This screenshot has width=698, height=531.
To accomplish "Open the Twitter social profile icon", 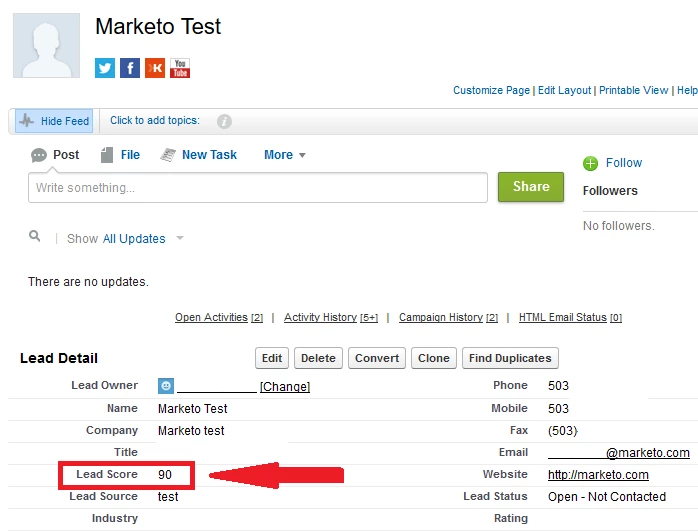I will pyautogui.click(x=105, y=68).
